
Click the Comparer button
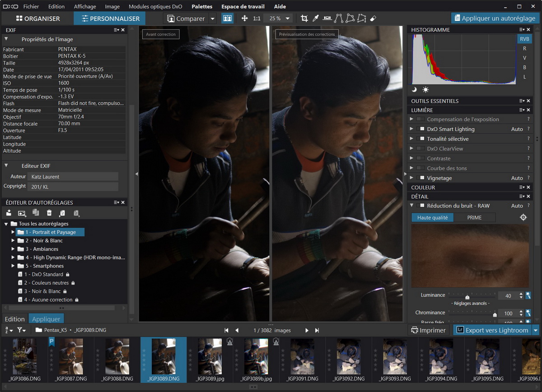point(186,18)
